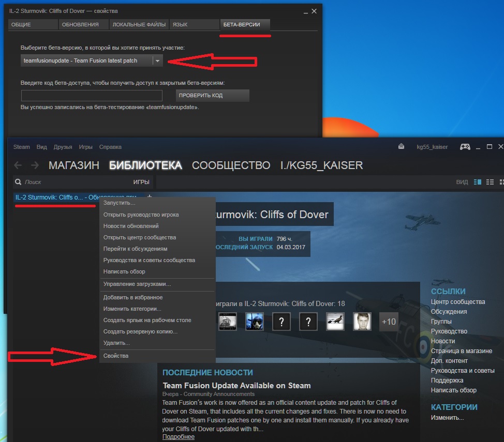Viewport: 504px width, 442px height.
Task: Switch to detail view icon next to ВИД
Action: [477, 182]
